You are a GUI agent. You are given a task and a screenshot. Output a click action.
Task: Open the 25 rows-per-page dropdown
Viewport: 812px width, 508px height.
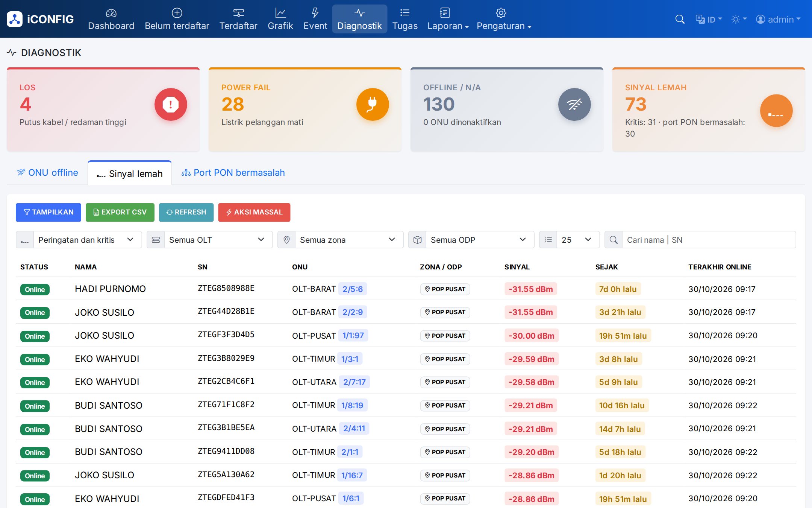[x=578, y=240]
